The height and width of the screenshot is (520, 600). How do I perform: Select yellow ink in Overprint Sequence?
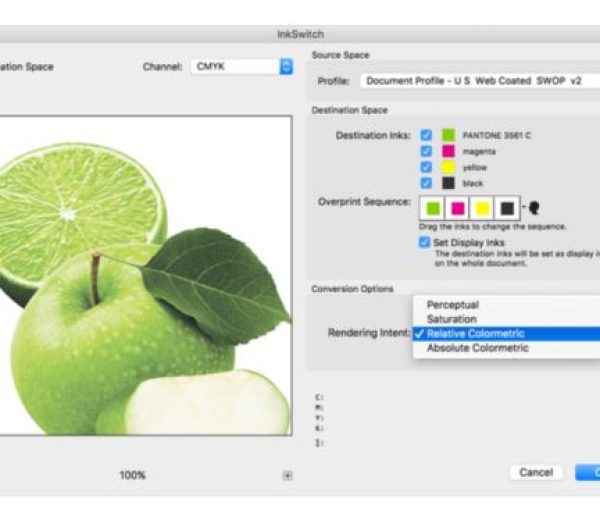[x=483, y=208]
